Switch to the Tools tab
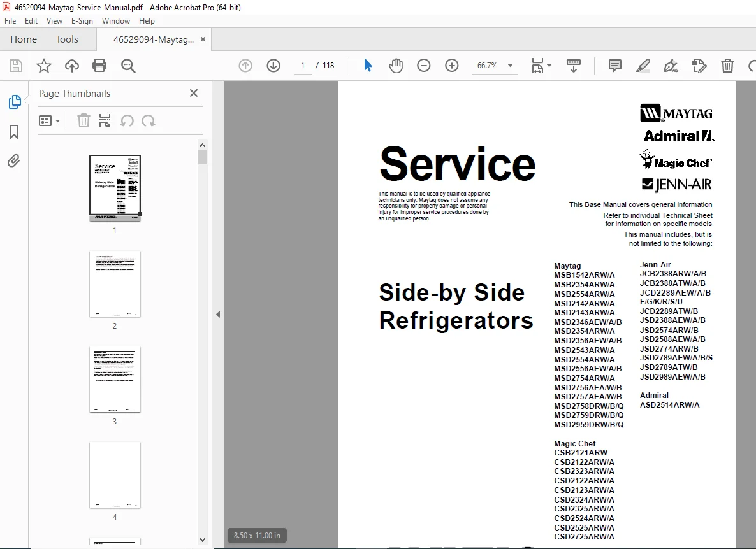This screenshot has height=549, width=756. point(67,39)
